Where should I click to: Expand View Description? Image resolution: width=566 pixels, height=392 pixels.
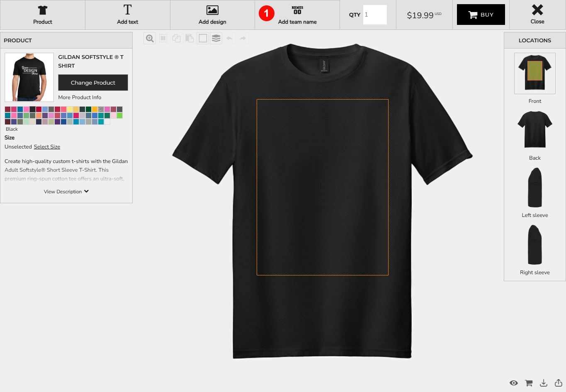[66, 192]
